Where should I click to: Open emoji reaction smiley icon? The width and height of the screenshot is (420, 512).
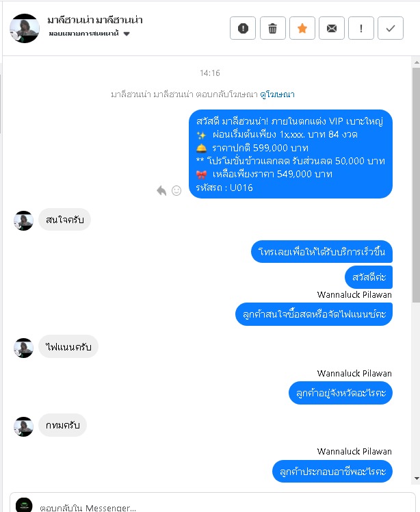176,190
